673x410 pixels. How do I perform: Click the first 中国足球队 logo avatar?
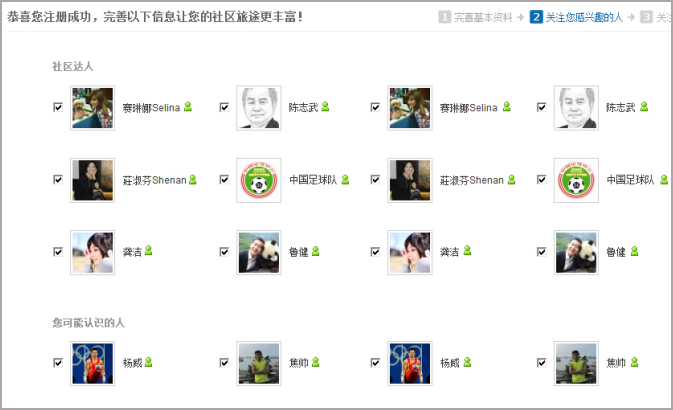259,180
